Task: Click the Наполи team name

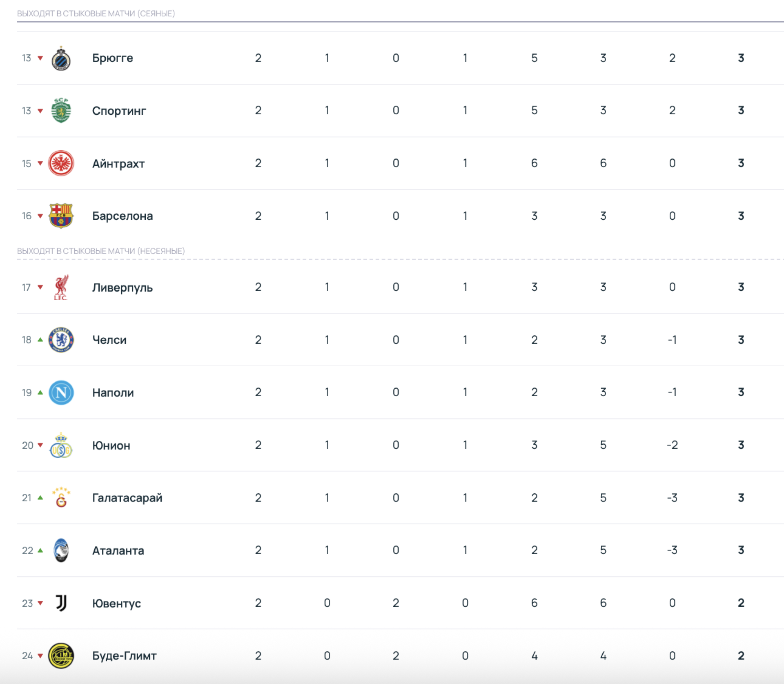Action: [113, 392]
